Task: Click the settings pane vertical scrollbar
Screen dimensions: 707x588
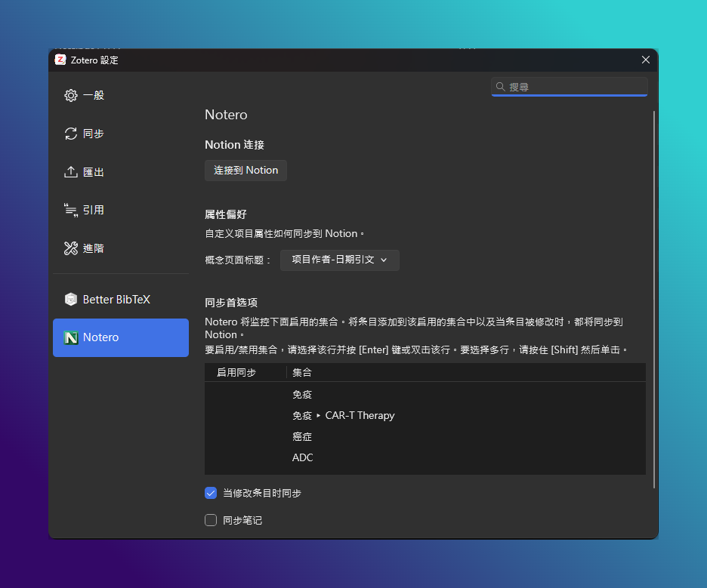Action: tap(654, 299)
